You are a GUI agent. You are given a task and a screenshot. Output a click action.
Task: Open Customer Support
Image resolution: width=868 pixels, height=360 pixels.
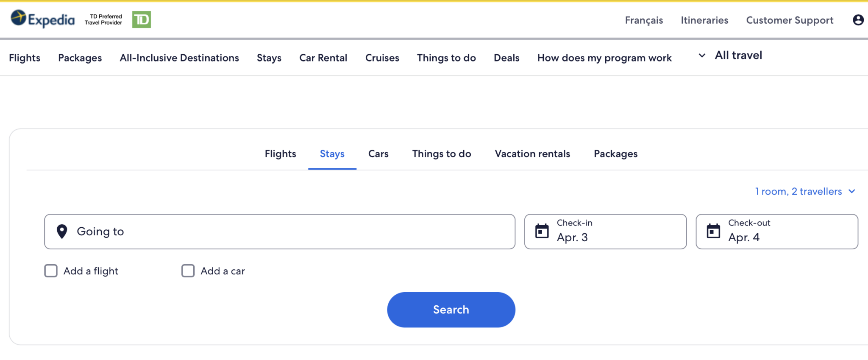(790, 20)
